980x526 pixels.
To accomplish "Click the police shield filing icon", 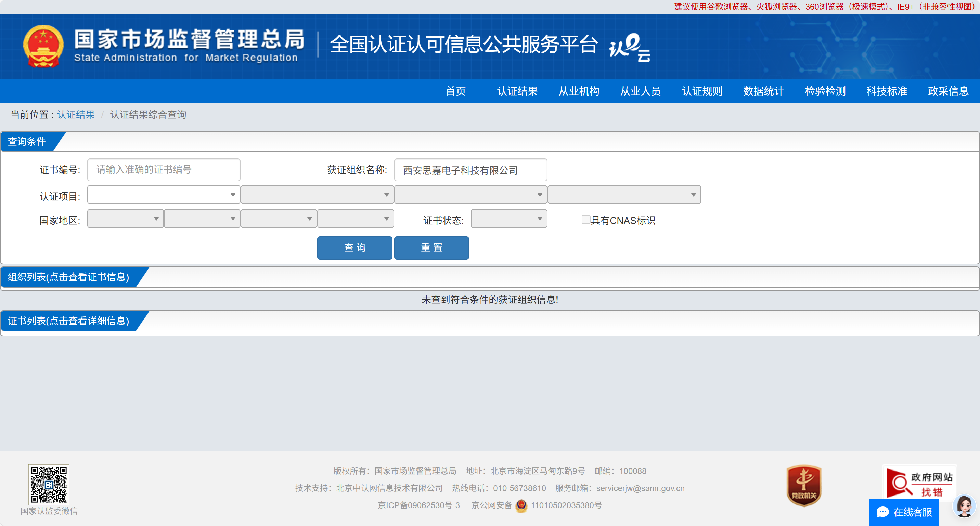I will (x=521, y=505).
